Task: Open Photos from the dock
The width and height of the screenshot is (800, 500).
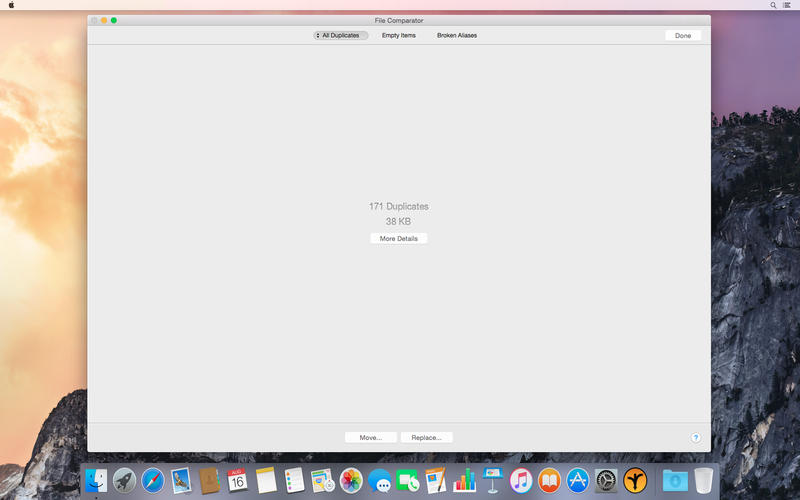Action: 351,480
